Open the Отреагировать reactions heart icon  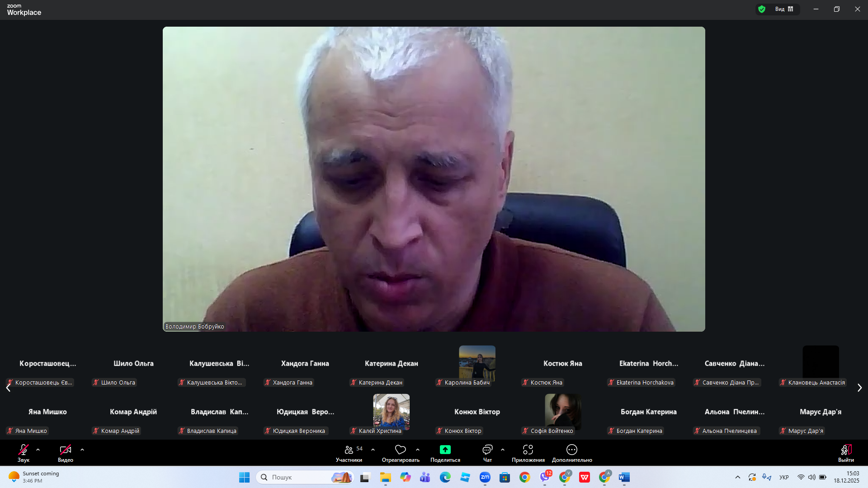click(400, 450)
